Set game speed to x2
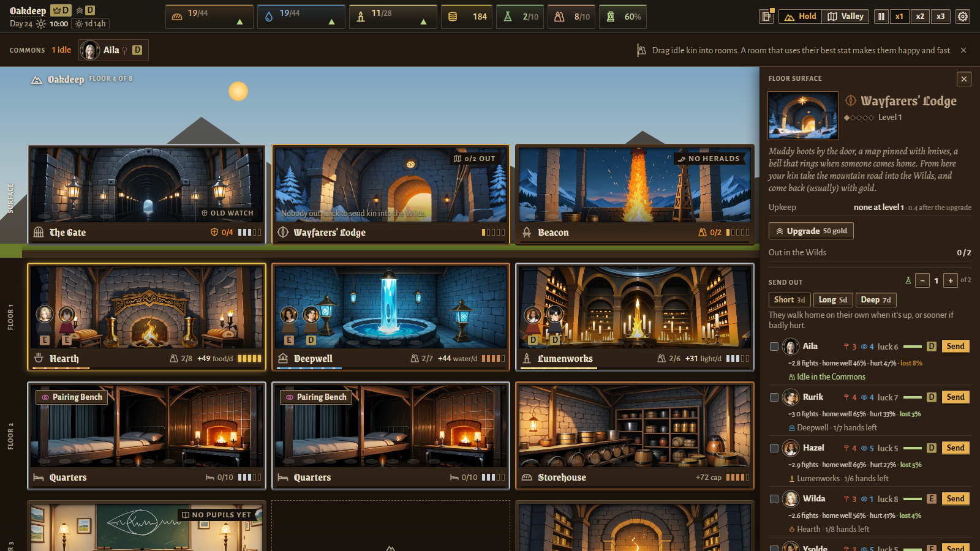Image resolution: width=980 pixels, height=551 pixels. click(920, 17)
